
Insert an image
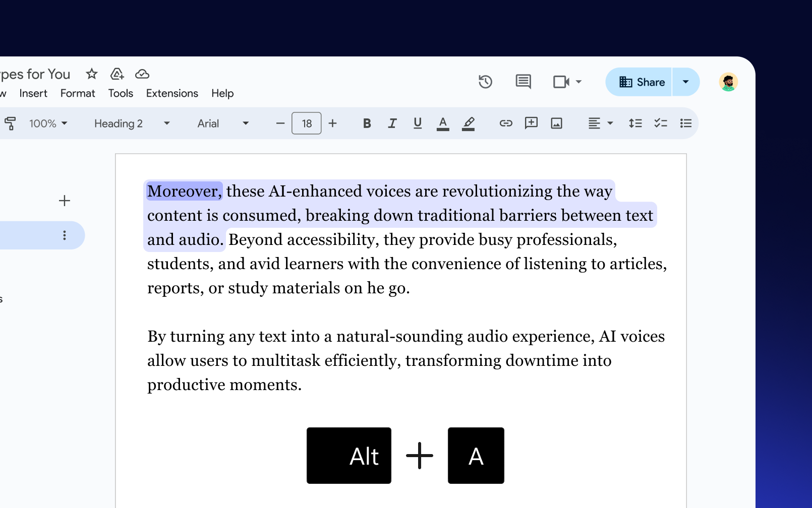pos(556,123)
